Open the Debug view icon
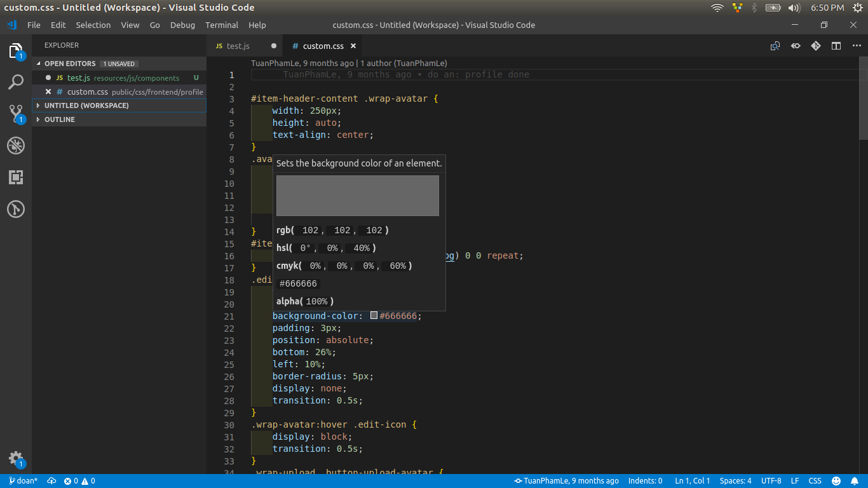 pos(16,146)
